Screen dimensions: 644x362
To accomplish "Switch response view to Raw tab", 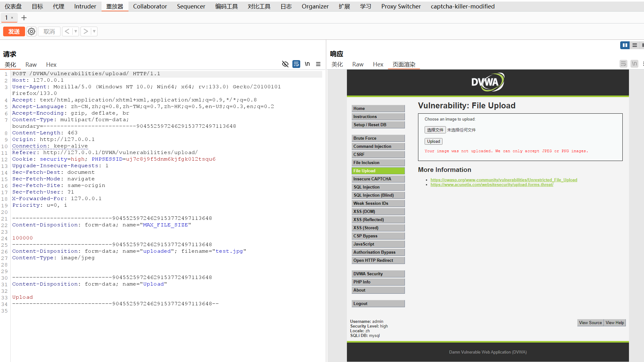I will pyautogui.click(x=358, y=64).
